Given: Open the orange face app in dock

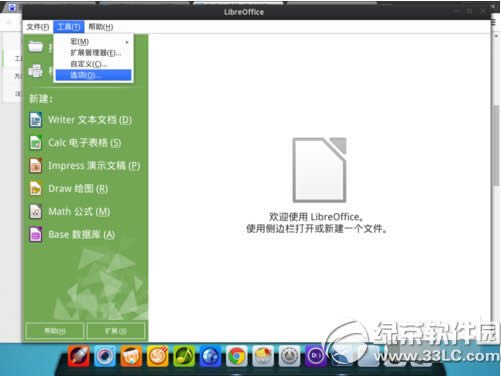Looking at the screenshot, I should point(131,356).
